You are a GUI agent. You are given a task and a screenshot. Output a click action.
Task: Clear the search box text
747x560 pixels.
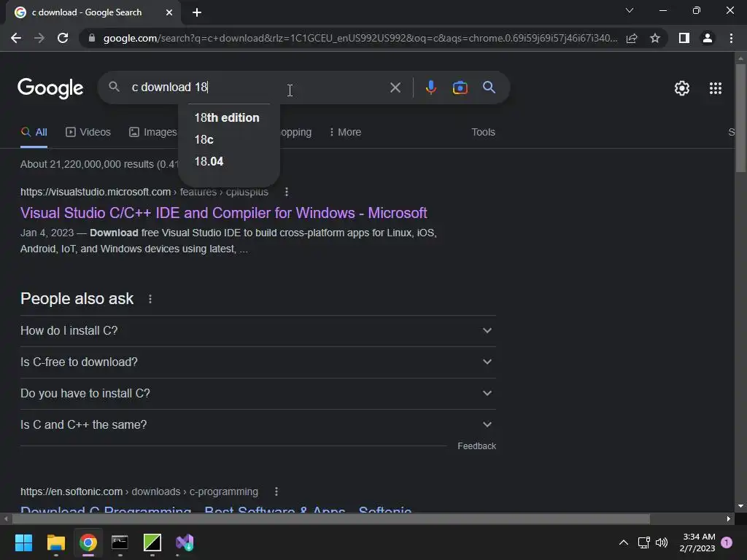395,87
